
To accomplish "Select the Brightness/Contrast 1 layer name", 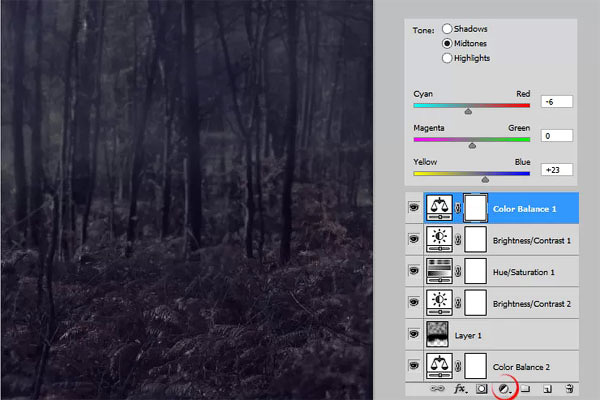I will coord(532,241).
